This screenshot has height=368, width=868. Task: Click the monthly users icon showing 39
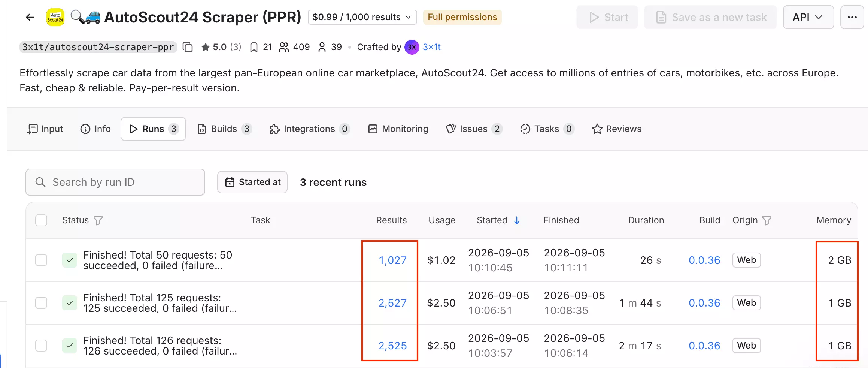tap(322, 47)
